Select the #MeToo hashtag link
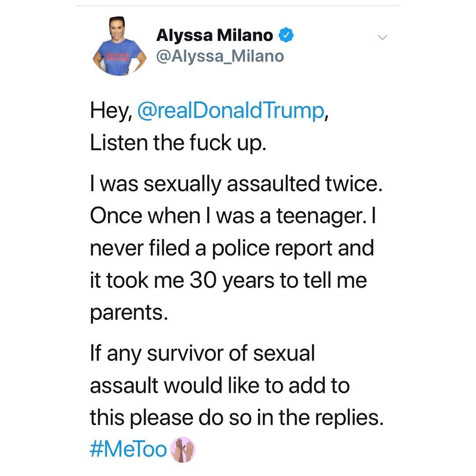This screenshot has width=476, height=476. tap(128, 450)
